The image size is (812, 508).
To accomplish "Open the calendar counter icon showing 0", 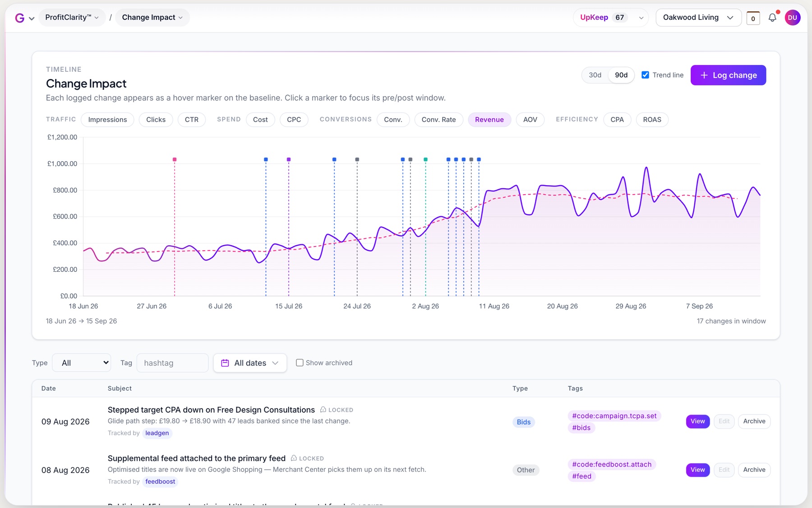I will pos(753,18).
